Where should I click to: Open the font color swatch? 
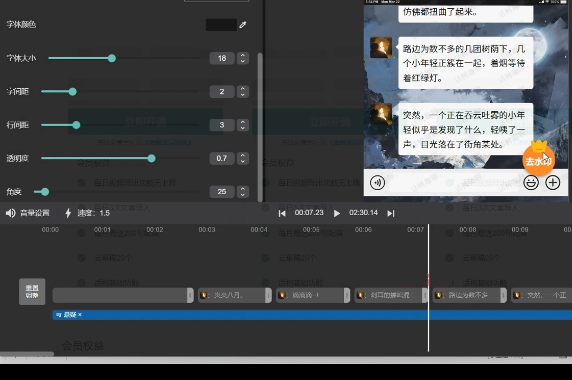[x=221, y=25]
